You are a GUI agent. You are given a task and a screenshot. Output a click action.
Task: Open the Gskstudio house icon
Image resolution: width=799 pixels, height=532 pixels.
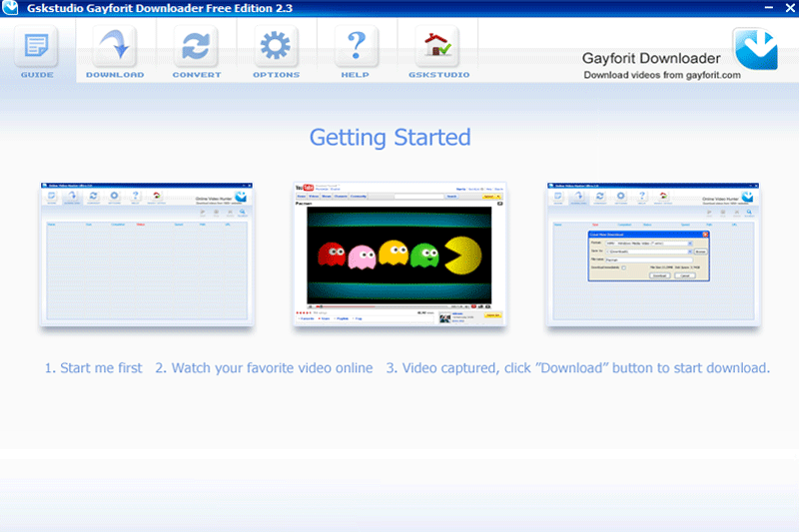(x=437, y=47)
